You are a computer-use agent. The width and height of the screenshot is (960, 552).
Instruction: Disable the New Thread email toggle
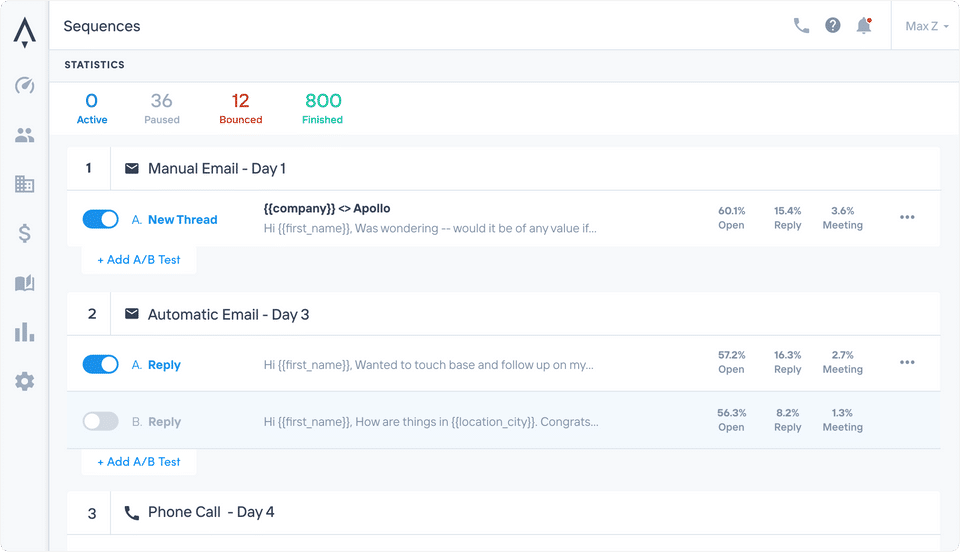[x=100, y=219]
